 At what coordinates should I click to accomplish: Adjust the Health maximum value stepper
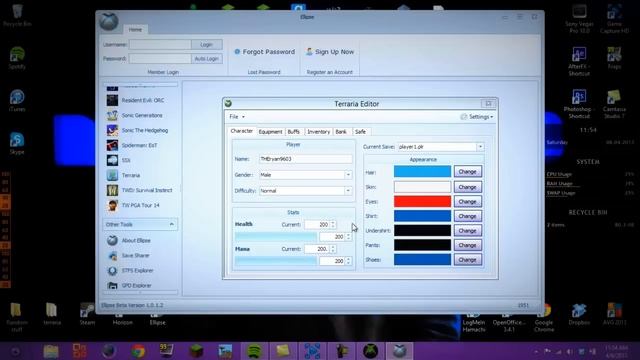click(348, 237)
